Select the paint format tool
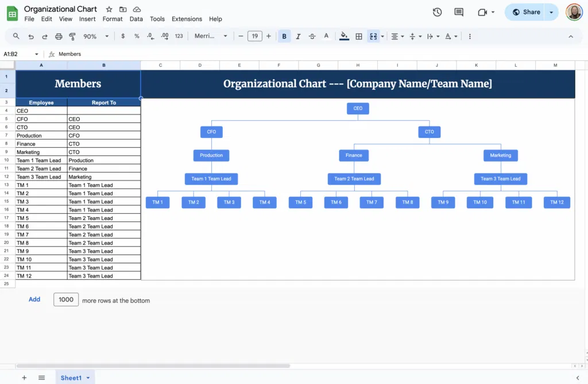The width and height of the screenshot is (588, 384). click(72, 36)
